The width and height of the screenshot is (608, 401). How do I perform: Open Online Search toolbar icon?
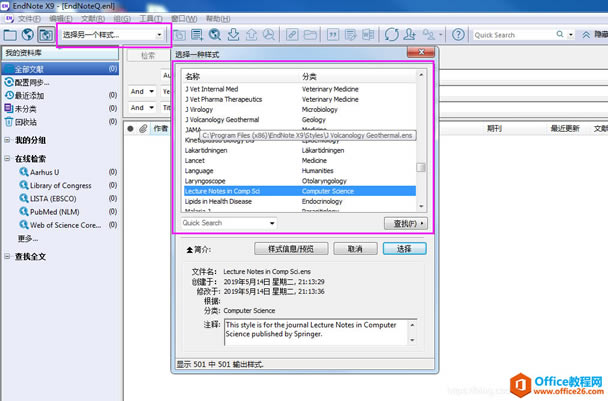[x=214, y=35]
